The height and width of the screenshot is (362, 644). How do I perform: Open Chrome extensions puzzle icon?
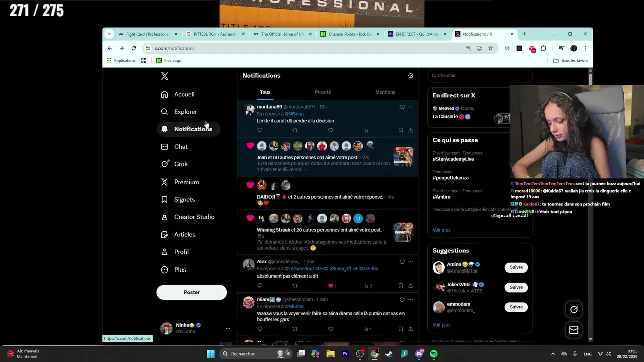(x=543, y=48)
